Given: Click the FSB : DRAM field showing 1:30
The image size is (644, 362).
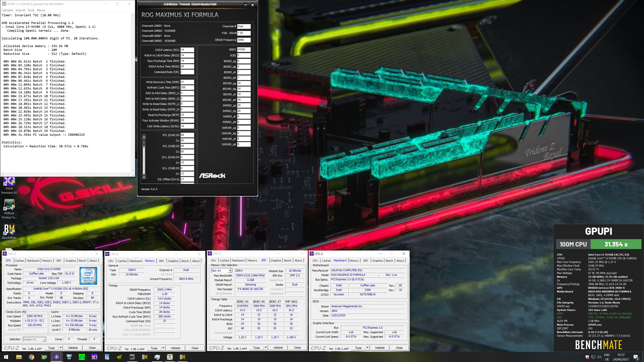Looking at the screenshot, I should point(244,33).
